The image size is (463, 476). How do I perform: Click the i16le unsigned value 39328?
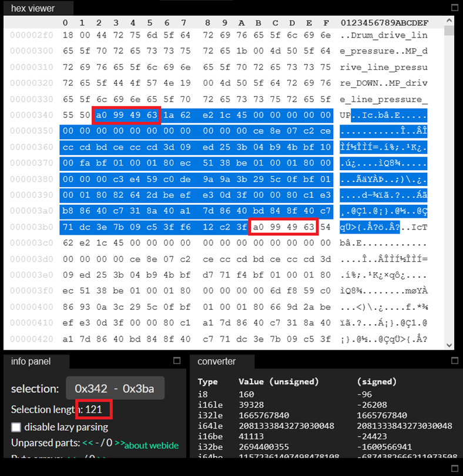point(251,405)
